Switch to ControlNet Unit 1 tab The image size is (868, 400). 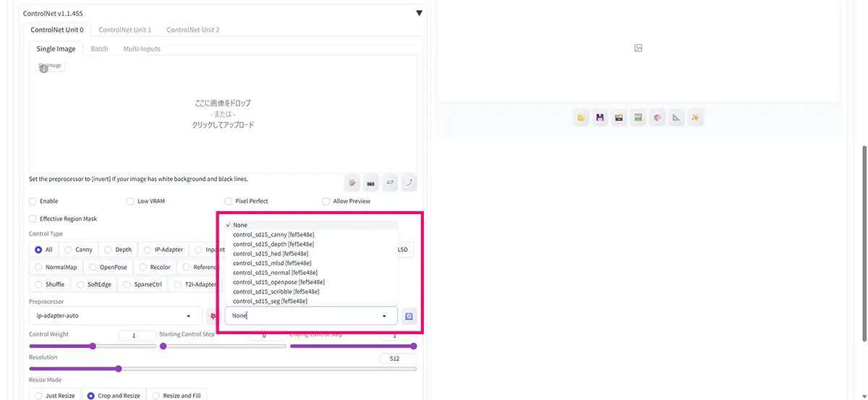[124, 30]
